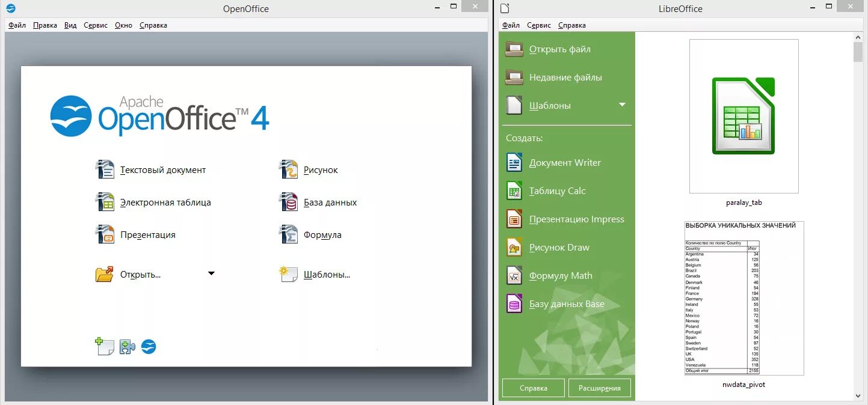
Task: Click Рисунок Draw in LibreOffice
Action: click(x=559, y=248)
